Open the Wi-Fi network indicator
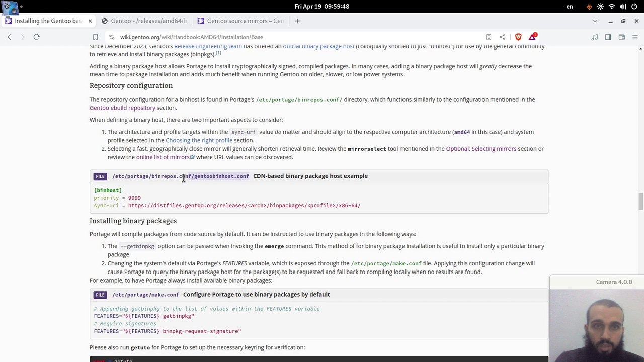 pos(612,7)
